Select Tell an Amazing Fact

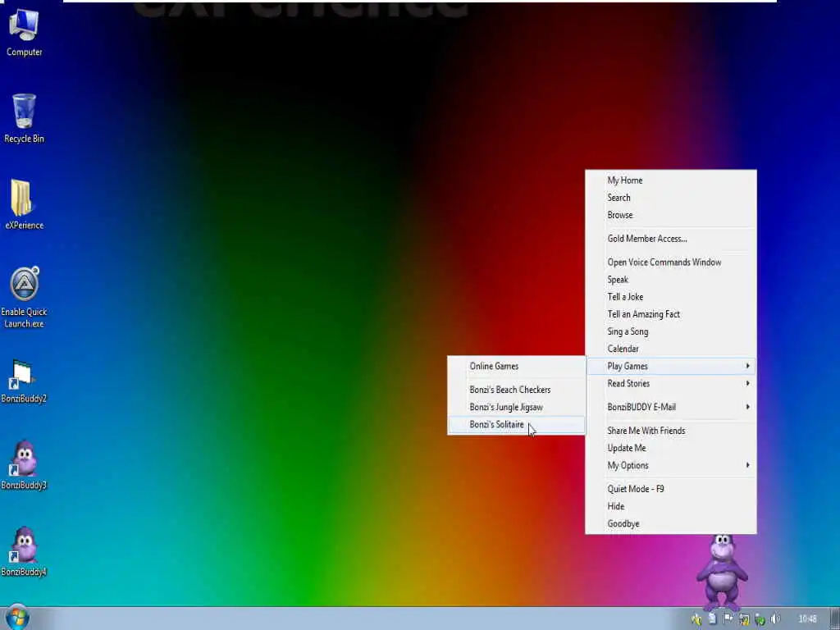point(671,314)
